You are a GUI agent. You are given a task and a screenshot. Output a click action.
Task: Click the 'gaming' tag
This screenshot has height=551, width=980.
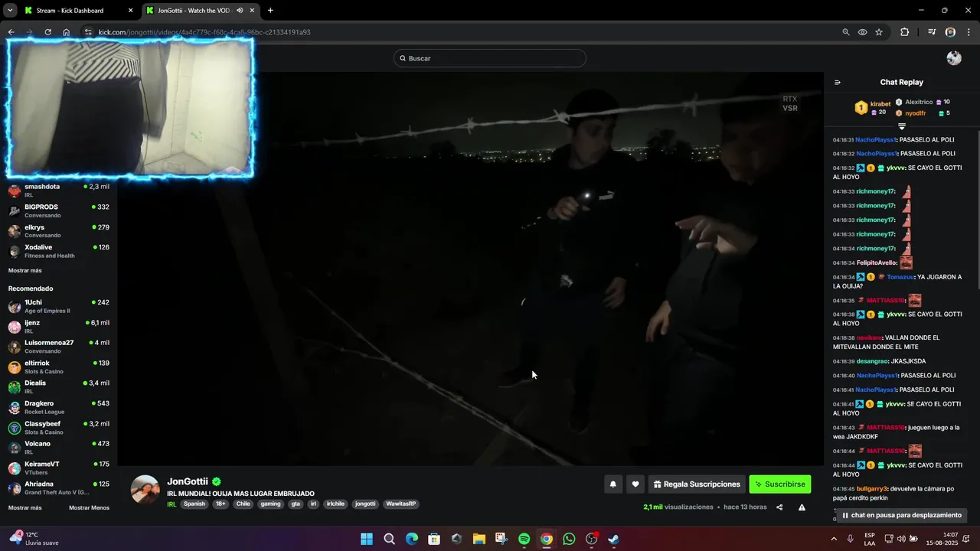270,504
